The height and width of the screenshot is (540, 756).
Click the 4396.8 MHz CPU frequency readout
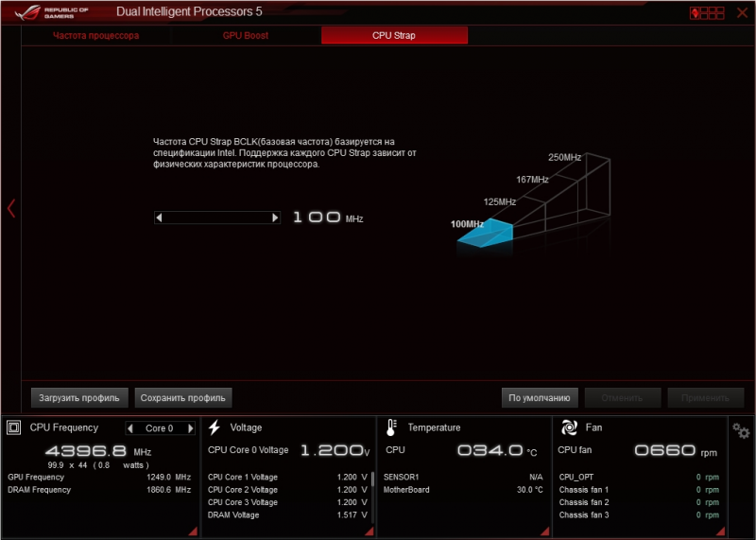point(98,451)
